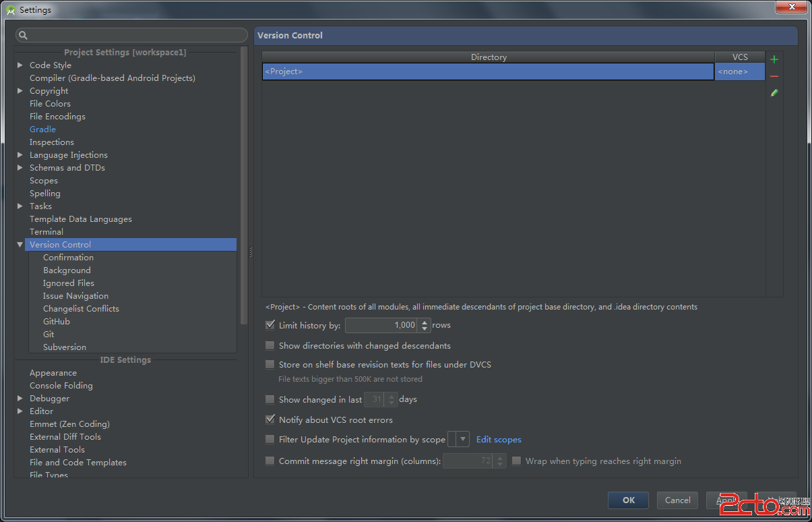Click the Cancel button
Screen dimensions: 812x522
(677, 500)
